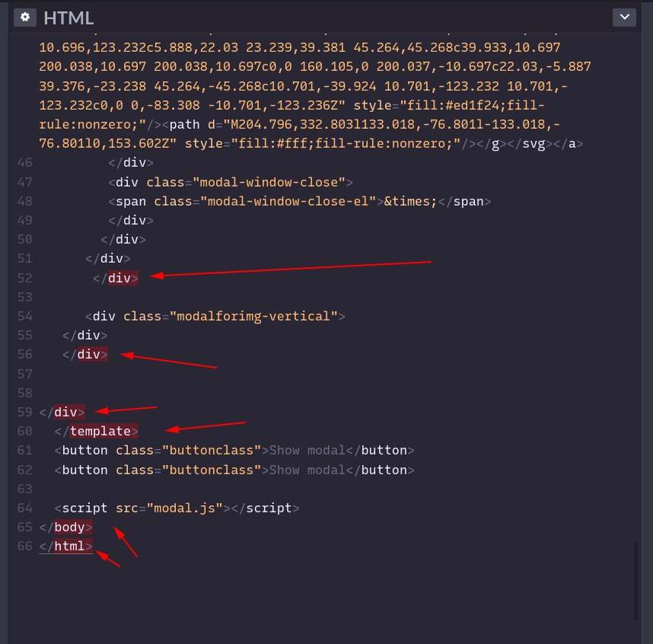Open HTML editor settings gear
Screen dimensions: 653x644
coord(25,18)
